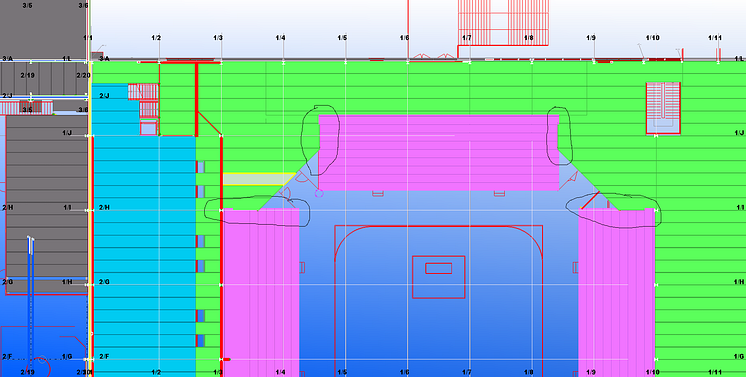Click grid label 1/J on the gray slabs

pyautogui.click(x=67, y=133)
